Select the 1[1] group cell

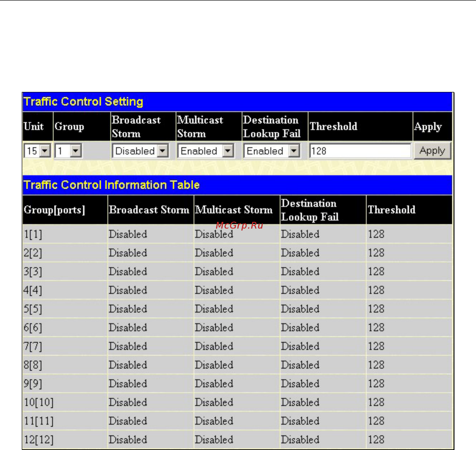point(65,234)
